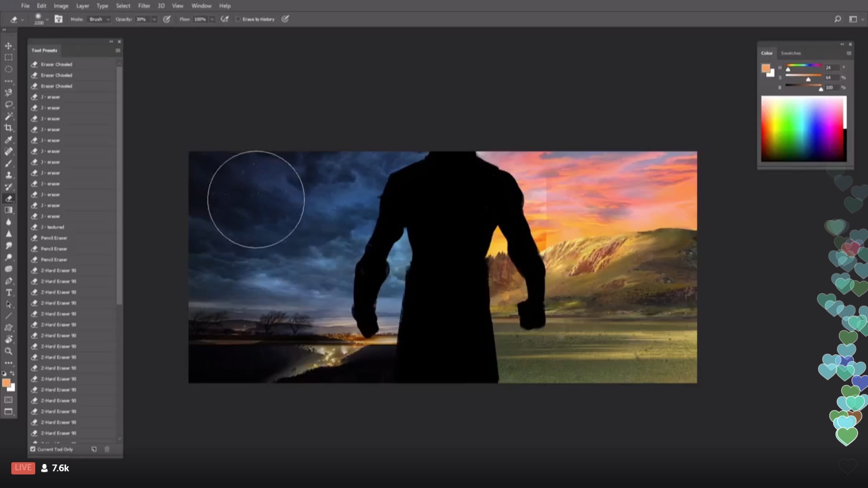Screen dimensions: 868x488
Task: Select the Magic Wand tool
Action: pyautogui.click(x=8, y=116)
